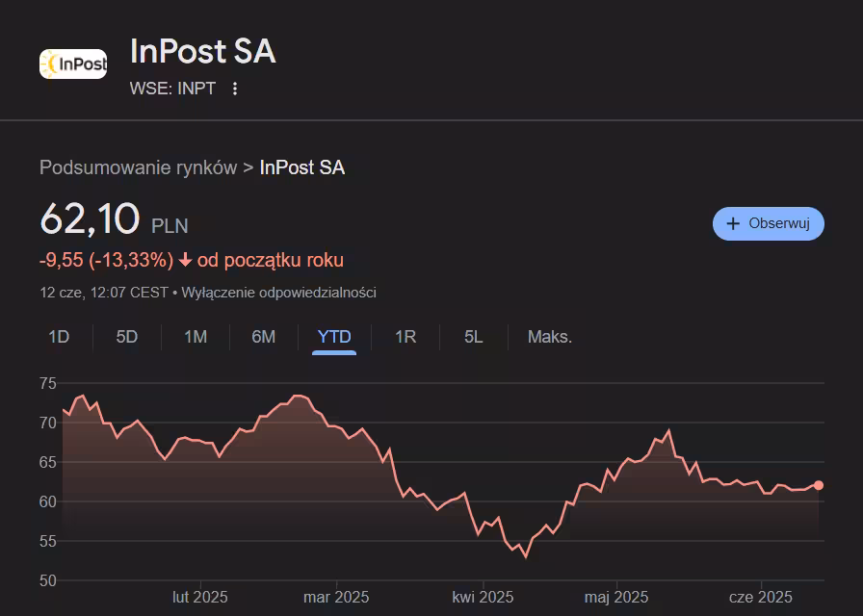Image resolution: width=863 pixels, height=616 pixels.
Task: Show the 1R one-year chart tab
Action: click(405, 337)
